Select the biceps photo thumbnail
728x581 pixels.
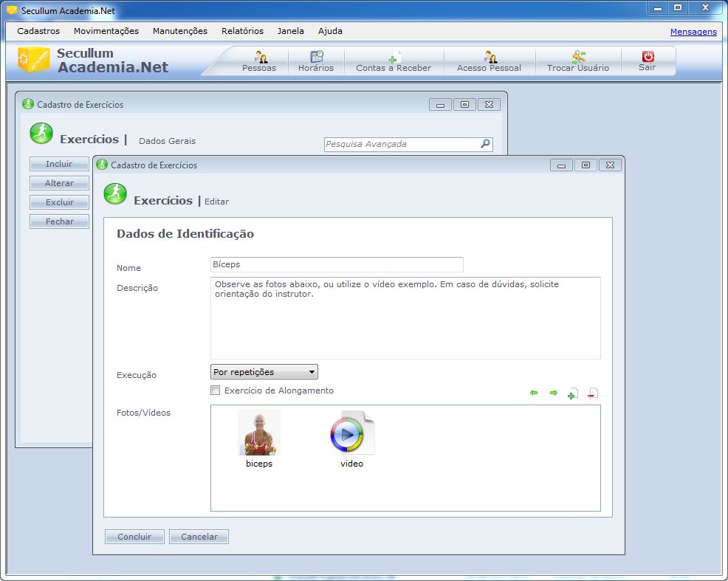tap(259, 433)
